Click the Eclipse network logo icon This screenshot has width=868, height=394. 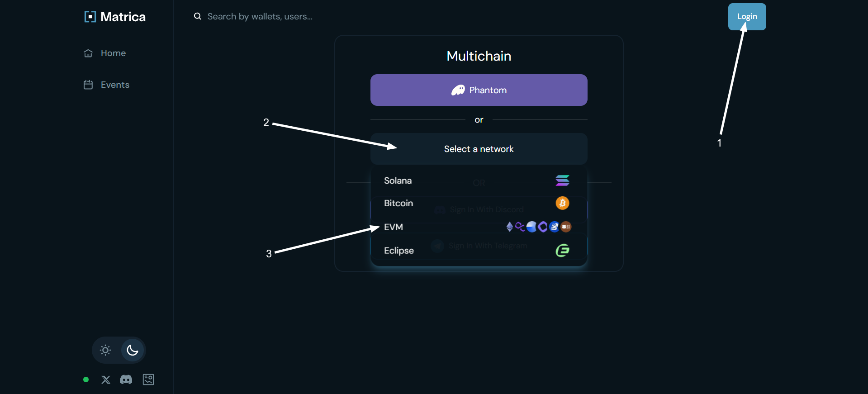562,250
